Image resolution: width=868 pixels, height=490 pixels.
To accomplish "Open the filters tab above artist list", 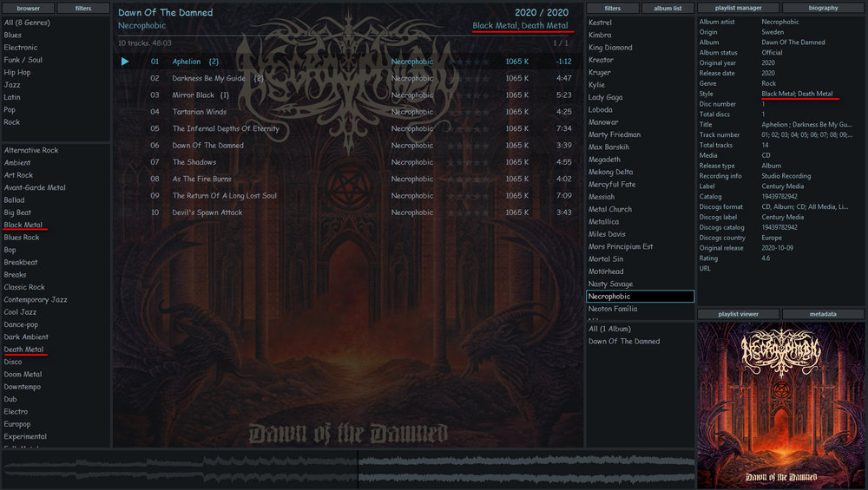I will pos(612,9).
